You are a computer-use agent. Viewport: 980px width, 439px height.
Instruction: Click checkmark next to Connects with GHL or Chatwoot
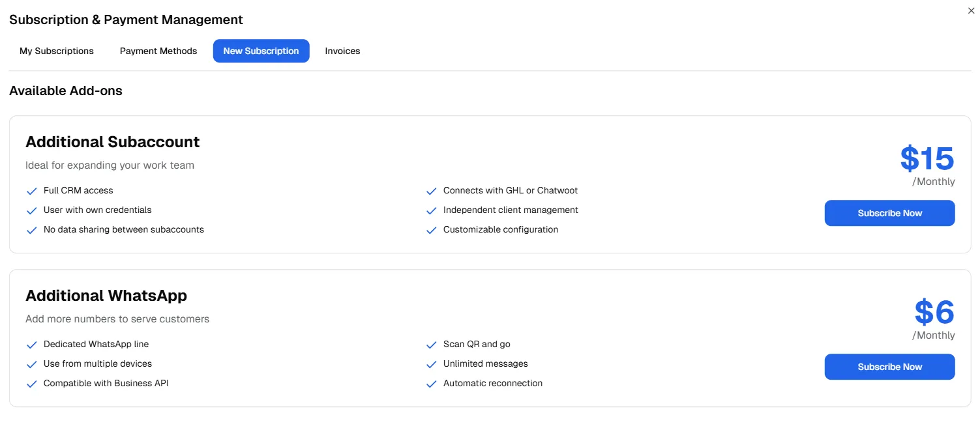tap(431, 191)
